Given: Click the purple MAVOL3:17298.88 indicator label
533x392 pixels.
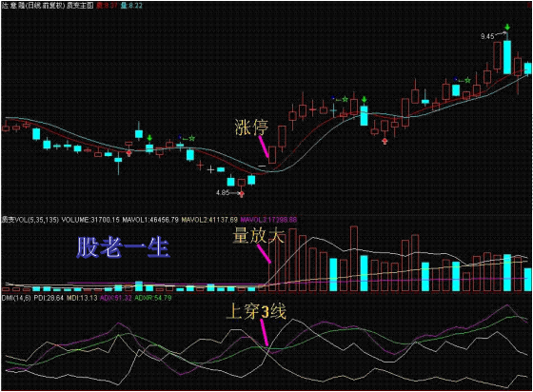Looking at the screenshot, I should 268,220.
